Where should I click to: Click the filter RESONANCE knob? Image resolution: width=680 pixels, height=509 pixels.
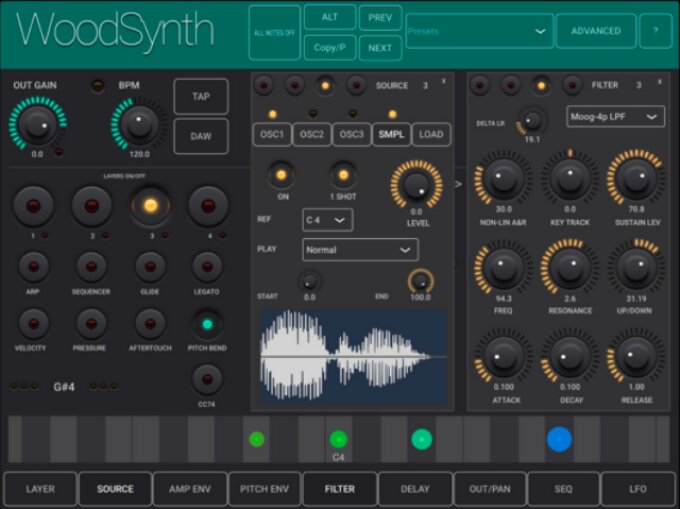[x=570, y=268]
